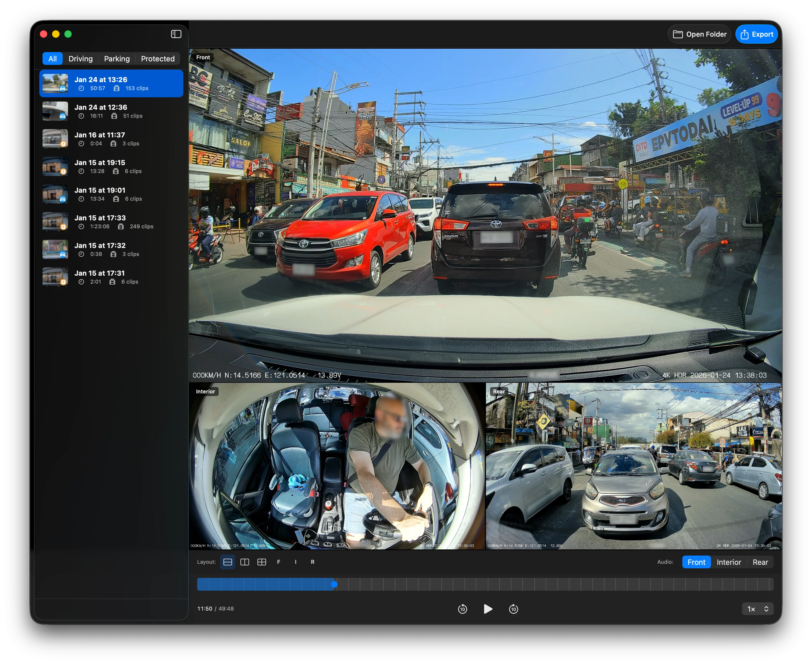Switch audio source to Rear
Image resolution: width=812 pixels, height=664 pixels.
[760, 562]
